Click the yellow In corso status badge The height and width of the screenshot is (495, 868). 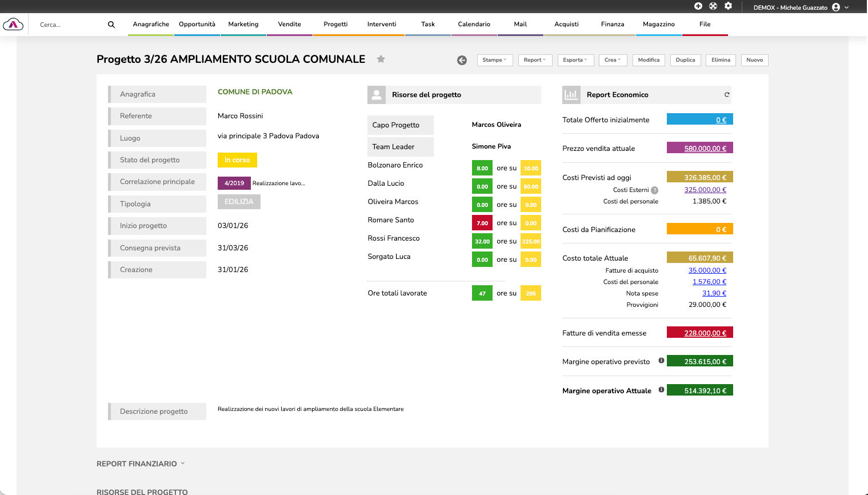point(237,160)
